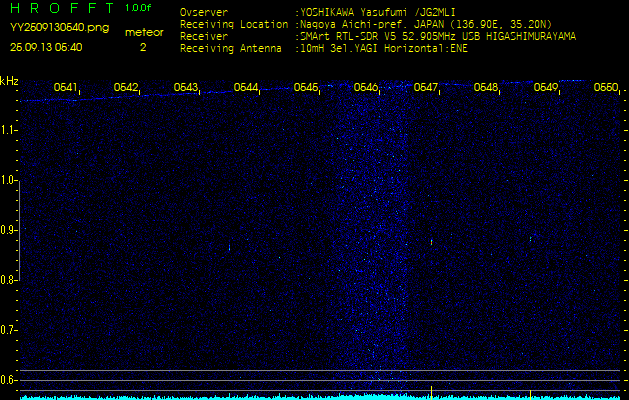Click the meteor echo near 0549
The width and height of the screenshot is (629, 400).
pyautogui.click(x=530, y=239)
